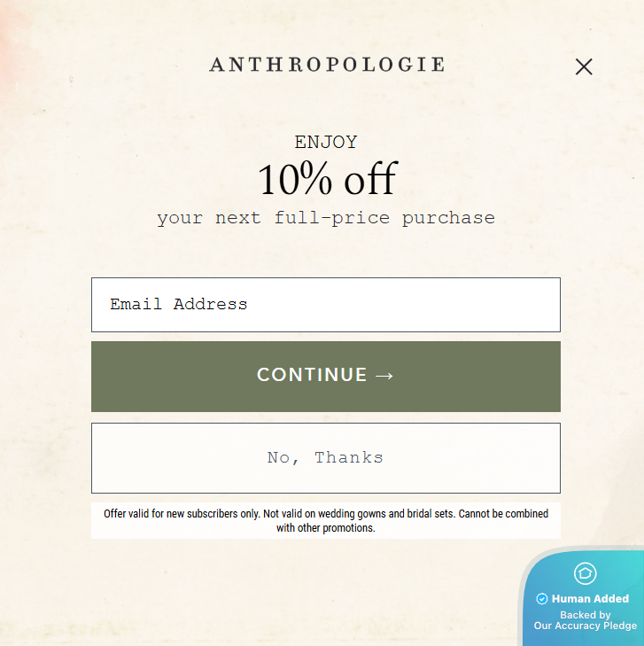Click the Backed by text in badge
Image resolution: width=644 pixels, height=646 pixels.
point(585,614)
